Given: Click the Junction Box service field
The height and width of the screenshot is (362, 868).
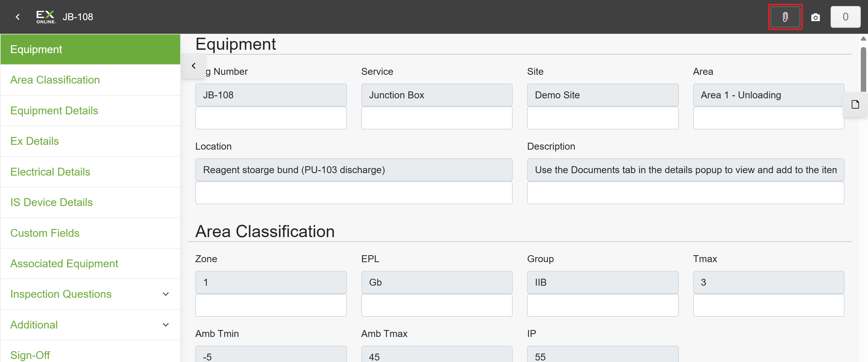Looking at the screenshot, I should click(x=437, y=95).
